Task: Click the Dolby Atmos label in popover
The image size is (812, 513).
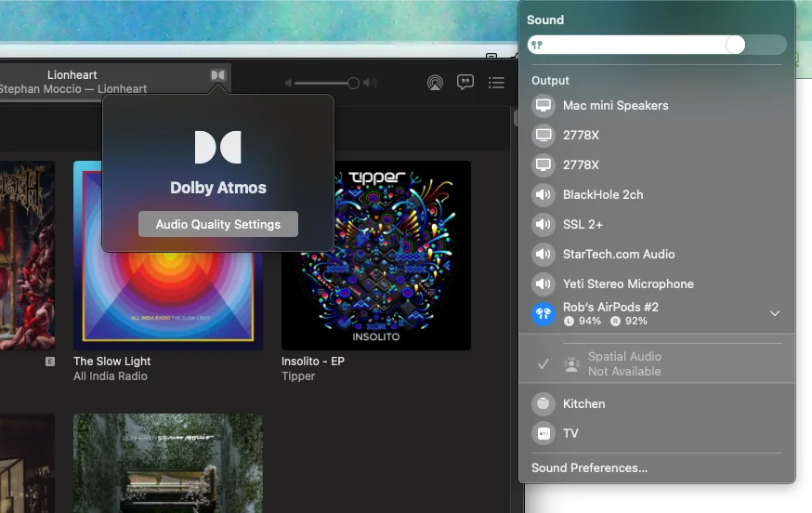Action: coord(218,188)
